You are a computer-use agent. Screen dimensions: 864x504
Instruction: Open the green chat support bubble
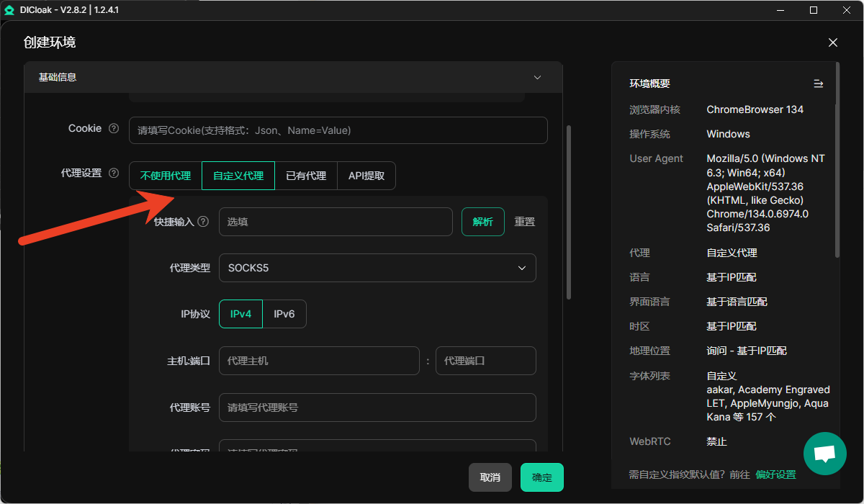click(x=824, y=454)
